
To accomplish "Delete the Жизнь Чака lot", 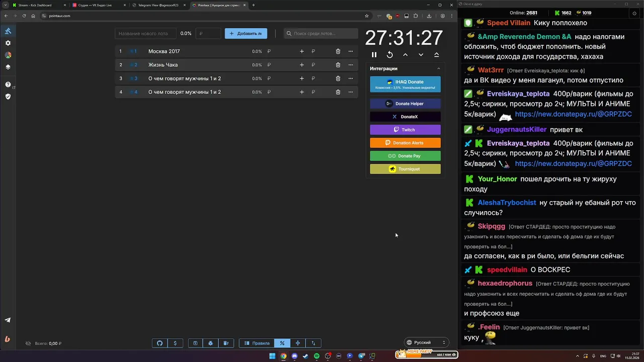I will pyautogui.click(x=338, y=65).
